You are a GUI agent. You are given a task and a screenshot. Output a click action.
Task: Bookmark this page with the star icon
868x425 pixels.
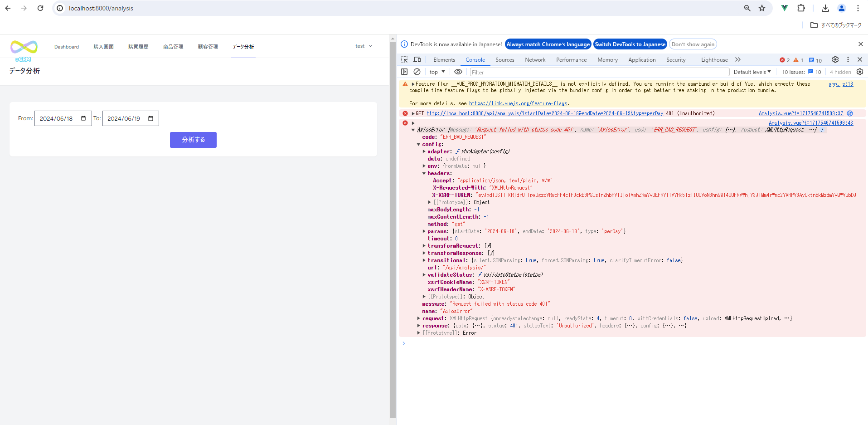(x=762, y=8)
